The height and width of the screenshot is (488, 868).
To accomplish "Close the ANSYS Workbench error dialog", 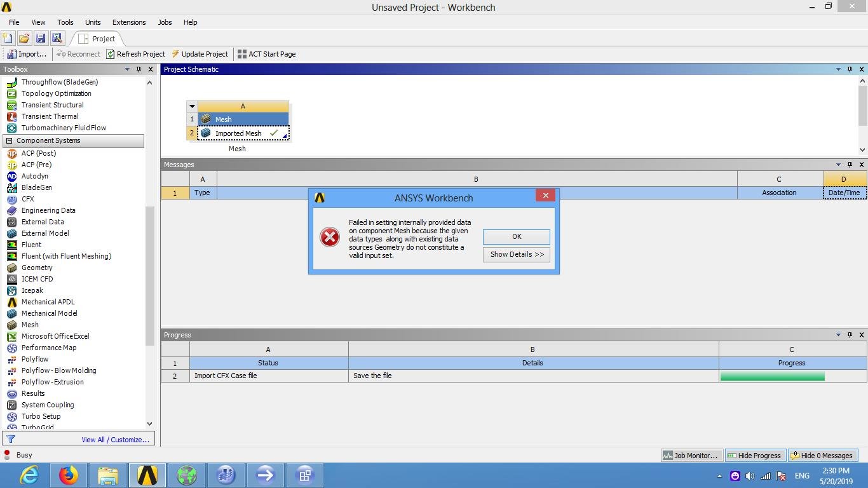I will [545, 196].
